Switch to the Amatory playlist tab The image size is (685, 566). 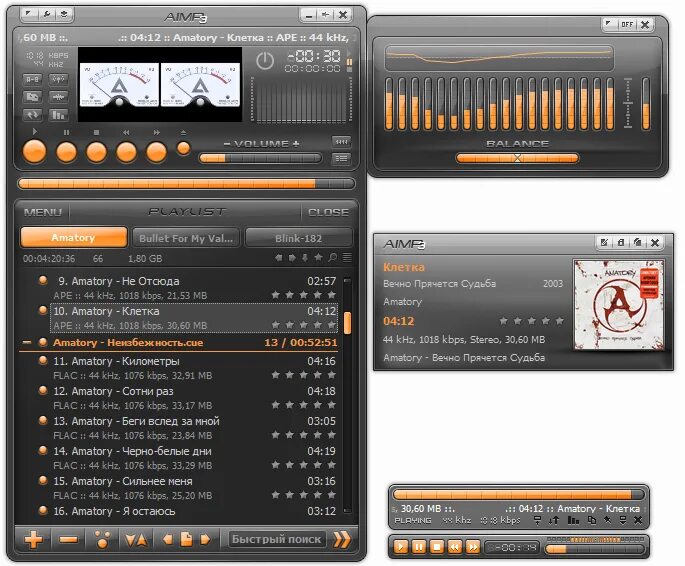73,238
